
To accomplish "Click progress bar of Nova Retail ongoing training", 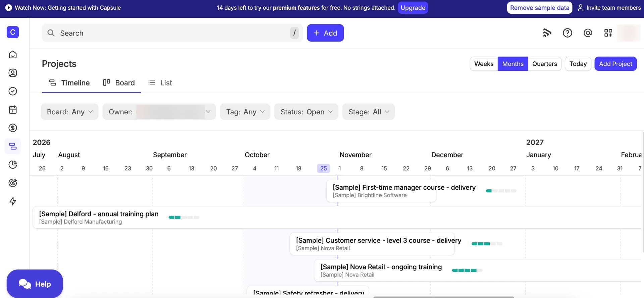I will point(467,270).
